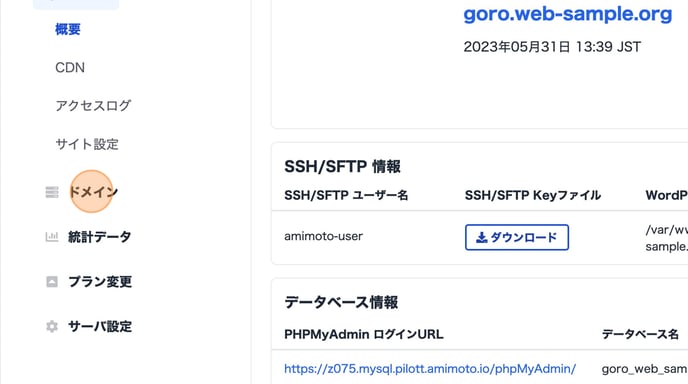Open the 概要 overview menu item
Image resolution: width=688 pixels, height=384 pixels.
68,29
